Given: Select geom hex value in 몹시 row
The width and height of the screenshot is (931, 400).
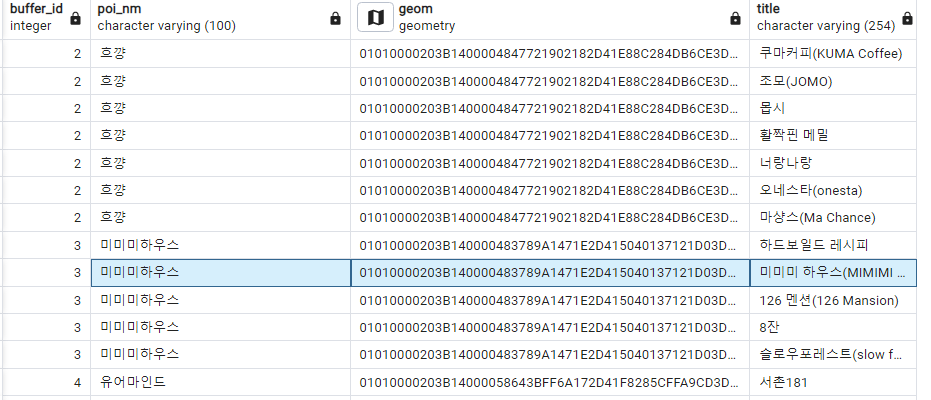Looking at the screenshot, I should point(549,108).
